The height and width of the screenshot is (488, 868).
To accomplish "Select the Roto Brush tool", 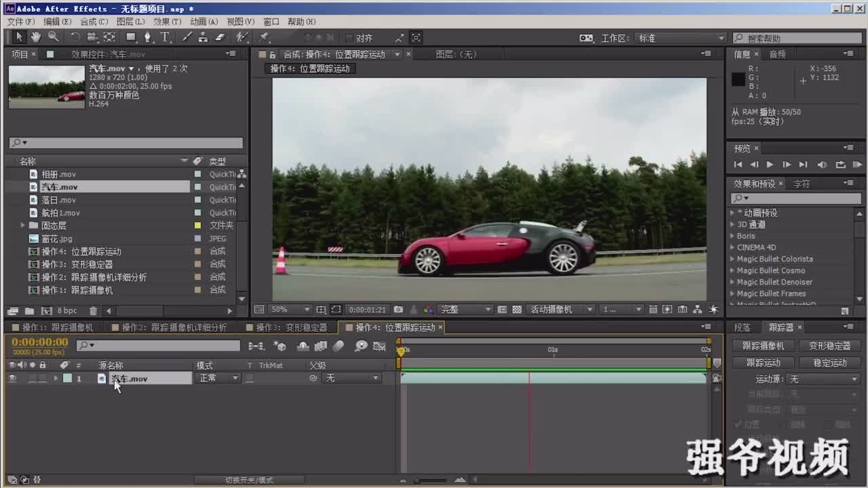I will (x=242, y=37).
